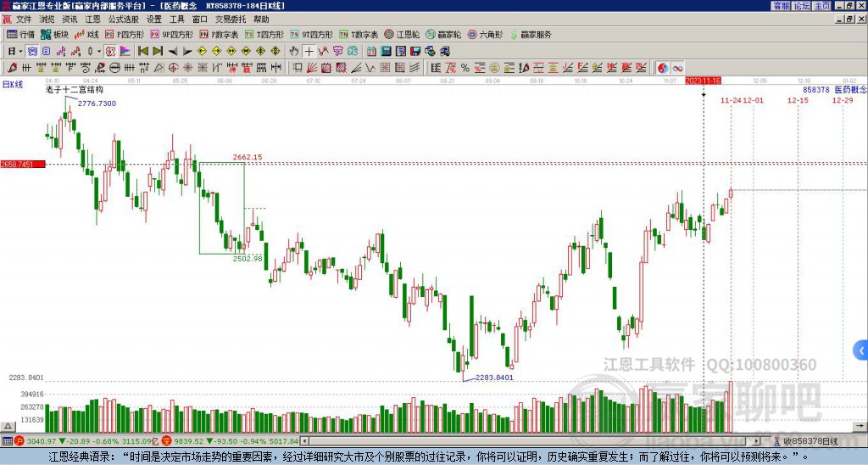Launch the 赢家轮 wheel tool
This screenshot has height=465, width=868.
tap(443, 34)
